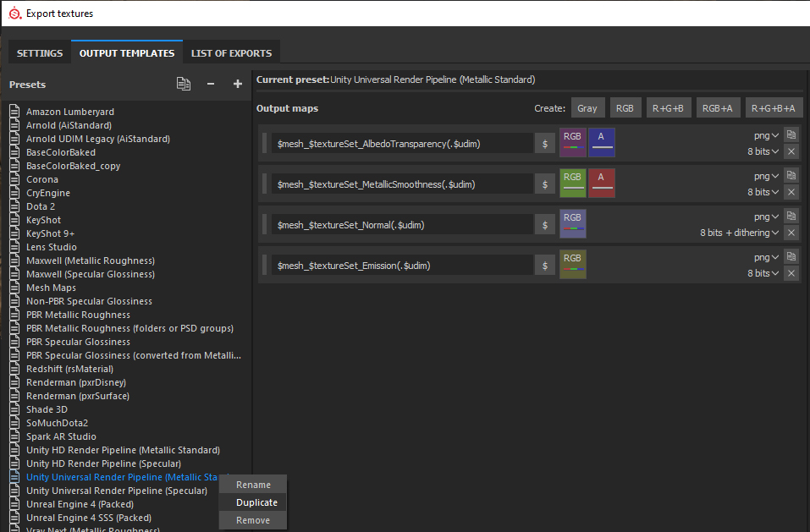Viewport: 810px width, 532px height.
Task: Create a new R+G+B+A output map
Action: coord(774,108)
